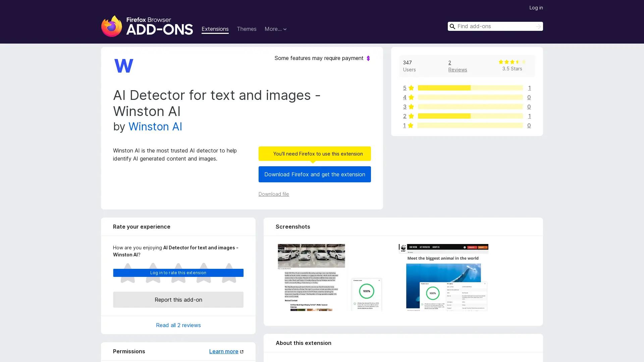This screenshot has width=644, height=362.
Task: Click the Download file link
Action: [x=273, y=194]
